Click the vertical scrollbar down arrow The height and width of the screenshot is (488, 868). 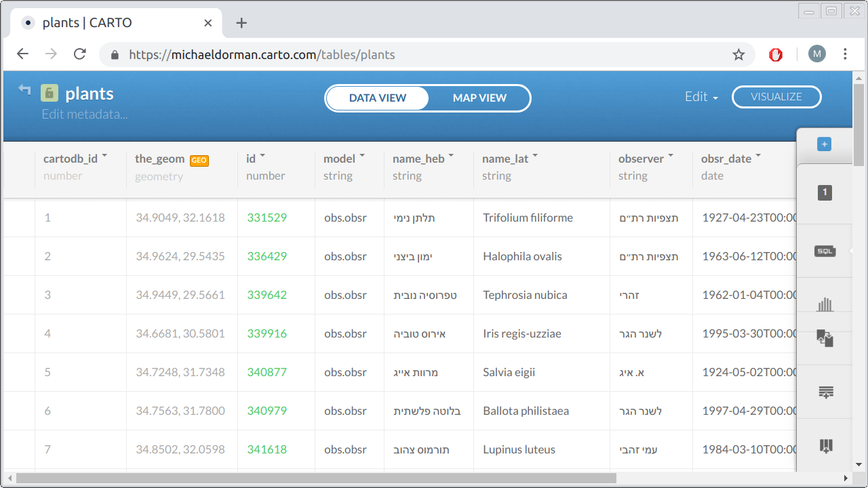click(859, 465)
